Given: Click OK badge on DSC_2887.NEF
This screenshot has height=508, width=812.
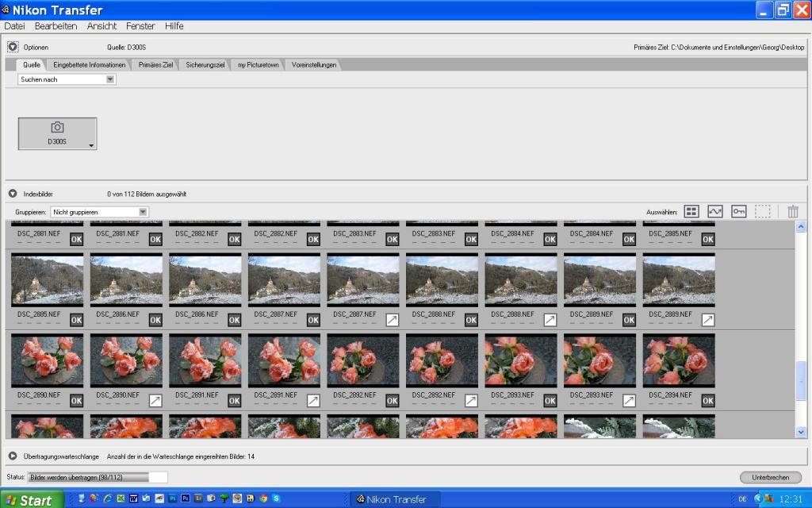Looking at the screenshot, I should (313, 320).
